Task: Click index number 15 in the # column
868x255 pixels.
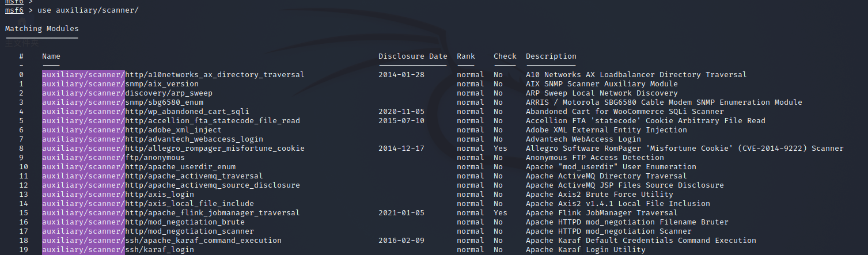Action: [24, 213]
